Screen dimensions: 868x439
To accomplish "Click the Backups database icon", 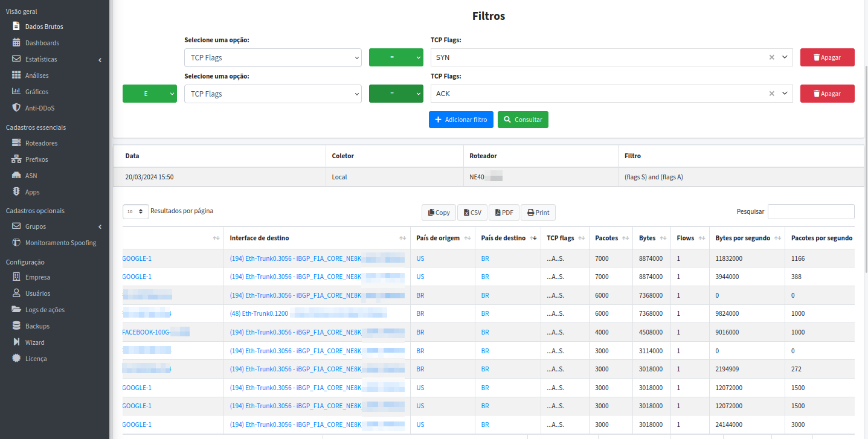I will pos(16,326).
